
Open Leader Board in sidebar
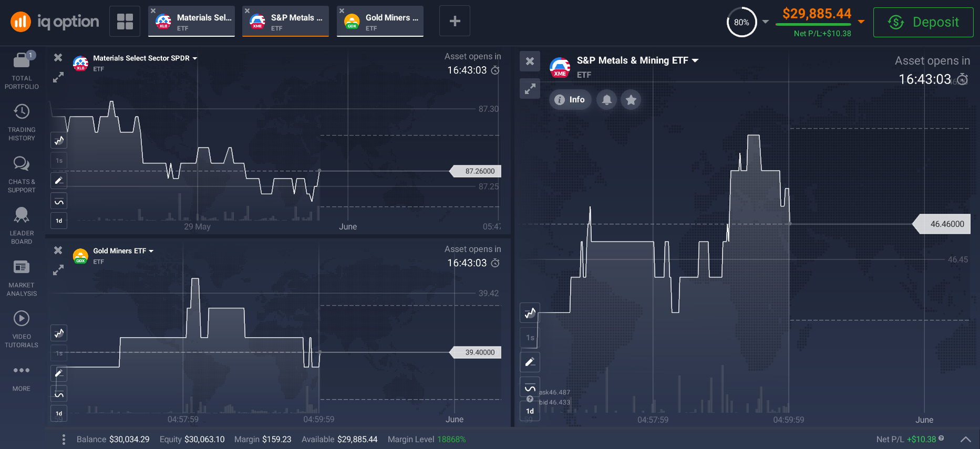tap(22, 226)
